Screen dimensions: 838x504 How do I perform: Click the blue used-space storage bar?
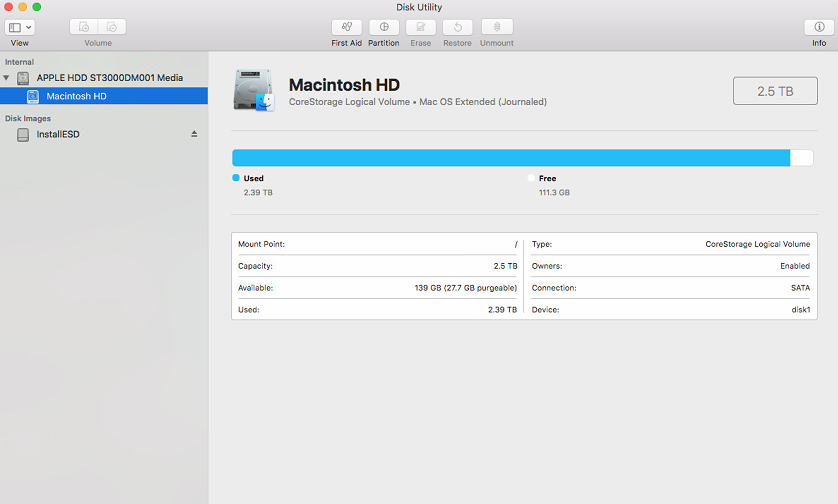click(511, 158)
